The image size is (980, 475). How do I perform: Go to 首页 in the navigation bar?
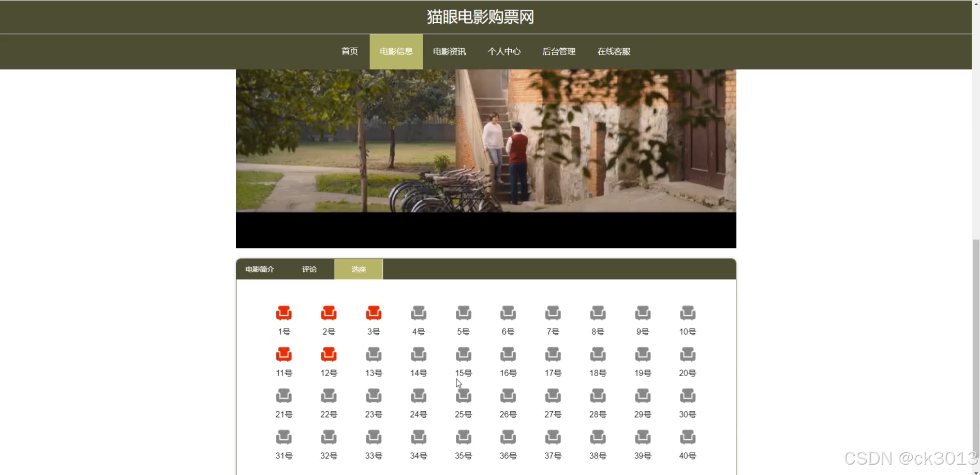(350, 51)
